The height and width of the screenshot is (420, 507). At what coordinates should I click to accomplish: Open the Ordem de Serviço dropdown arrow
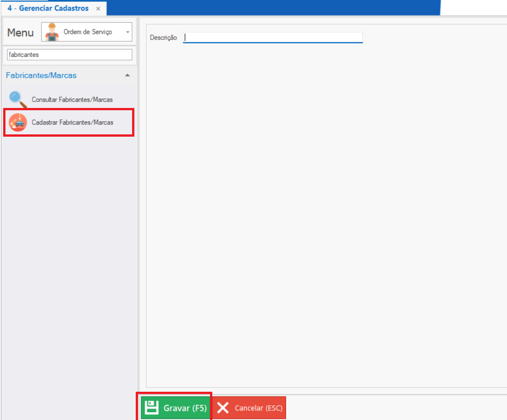coord(128,32)
